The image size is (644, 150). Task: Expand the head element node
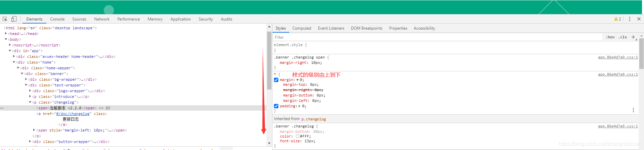point(6,34)
